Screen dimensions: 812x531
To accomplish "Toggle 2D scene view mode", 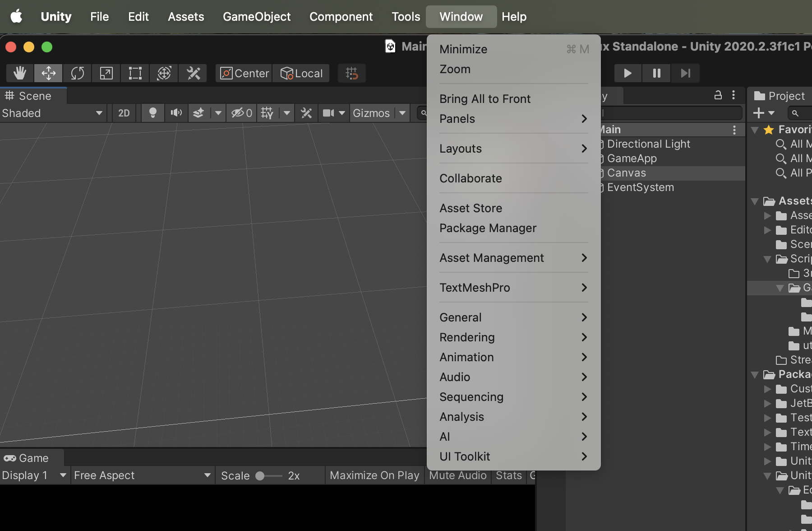I will pyautogui.click(x=124, y=113).
